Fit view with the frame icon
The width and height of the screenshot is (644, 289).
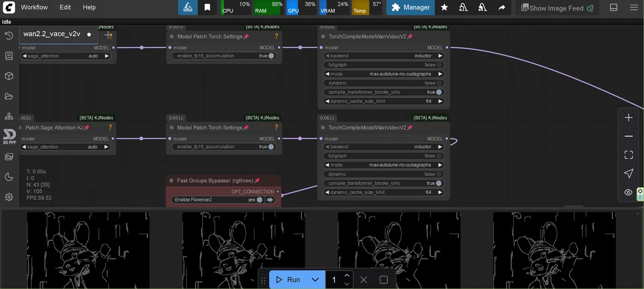coord(628,155)
